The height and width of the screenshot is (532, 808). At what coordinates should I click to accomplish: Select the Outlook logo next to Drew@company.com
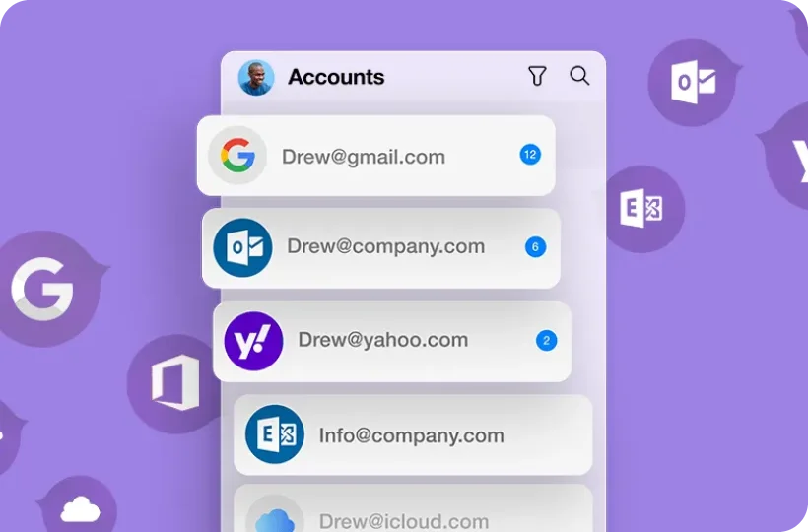pos(242,247)
